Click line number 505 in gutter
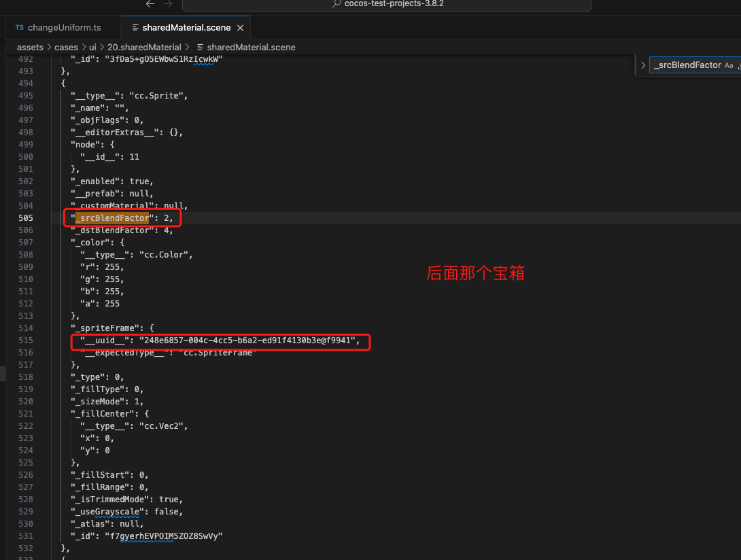This screenshot has height=560, width=741. point(26,218)
